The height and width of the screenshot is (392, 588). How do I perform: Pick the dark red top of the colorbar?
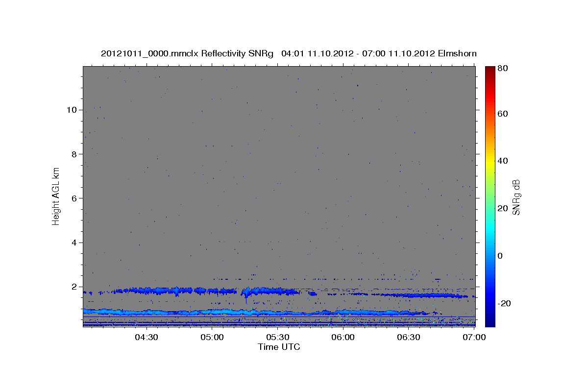(490, 70)
